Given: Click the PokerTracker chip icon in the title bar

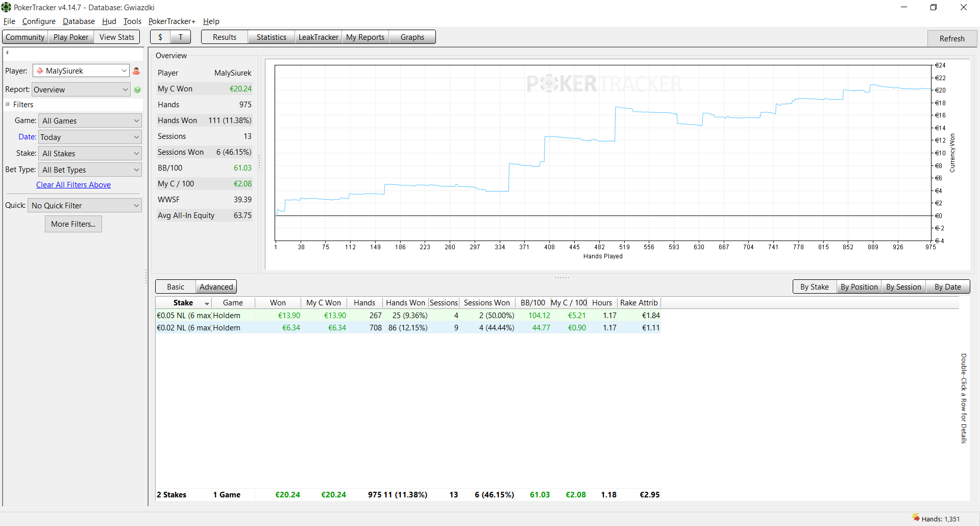Looking at the screenshot, I should point(6,7).
